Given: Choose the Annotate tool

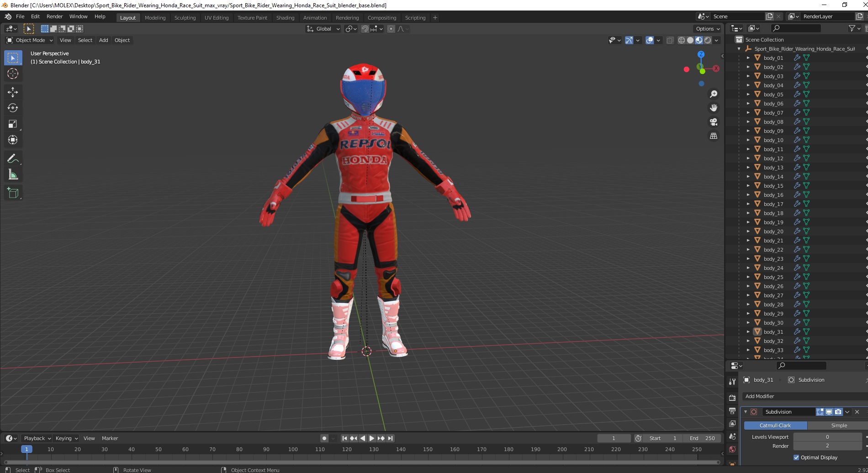Looking at the screenshot, I should (13, 159).
